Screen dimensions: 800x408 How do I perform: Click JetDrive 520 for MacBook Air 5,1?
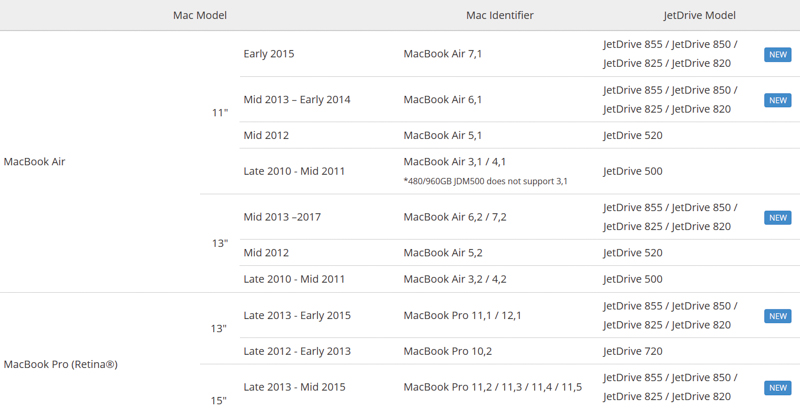(632, 135)
